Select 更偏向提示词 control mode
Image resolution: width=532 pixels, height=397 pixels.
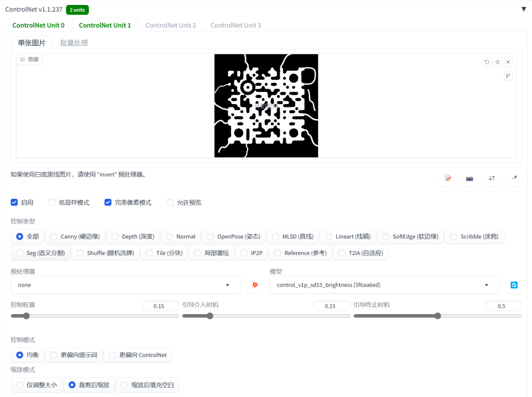(x=73, y=355)
